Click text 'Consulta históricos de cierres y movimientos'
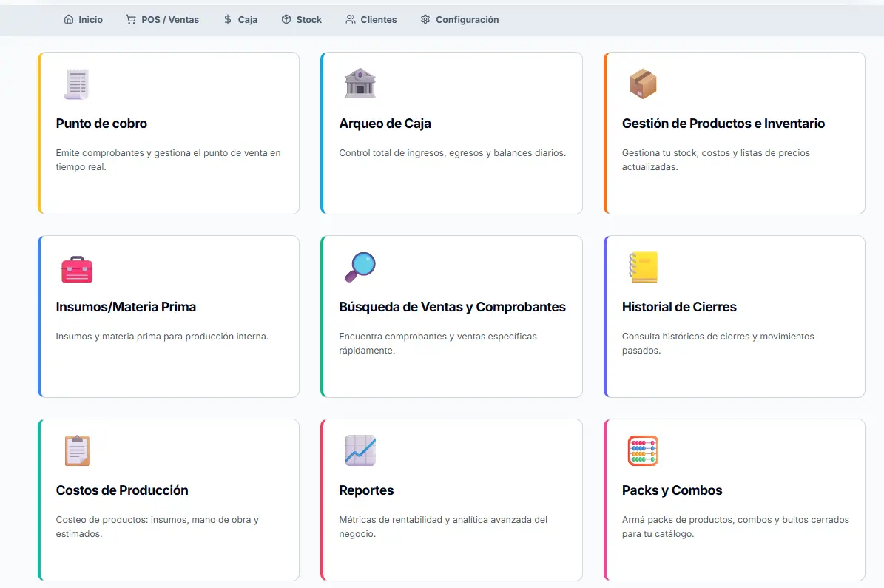884x588 pixels. coord(718,337)
